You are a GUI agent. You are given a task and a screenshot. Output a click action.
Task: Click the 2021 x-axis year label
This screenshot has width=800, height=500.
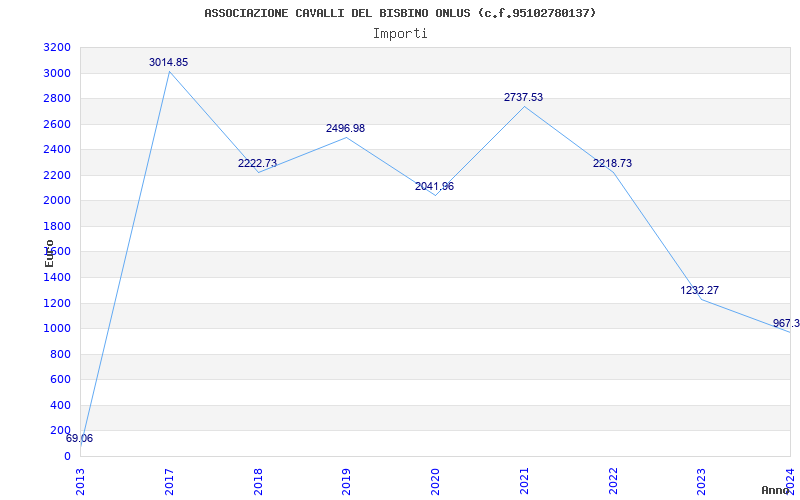[524, 481]
